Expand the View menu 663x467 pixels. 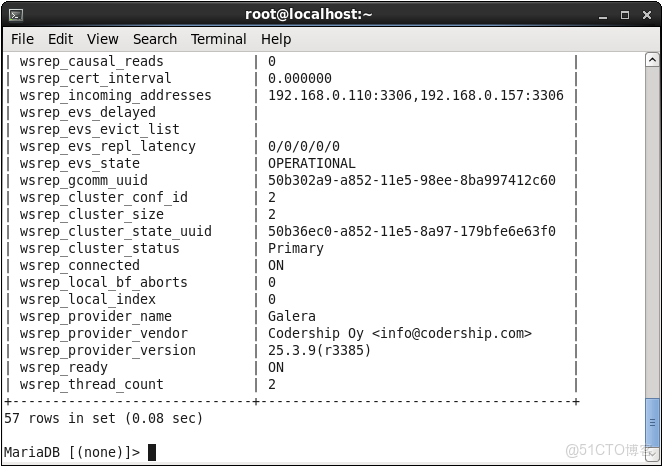(102, 39)
